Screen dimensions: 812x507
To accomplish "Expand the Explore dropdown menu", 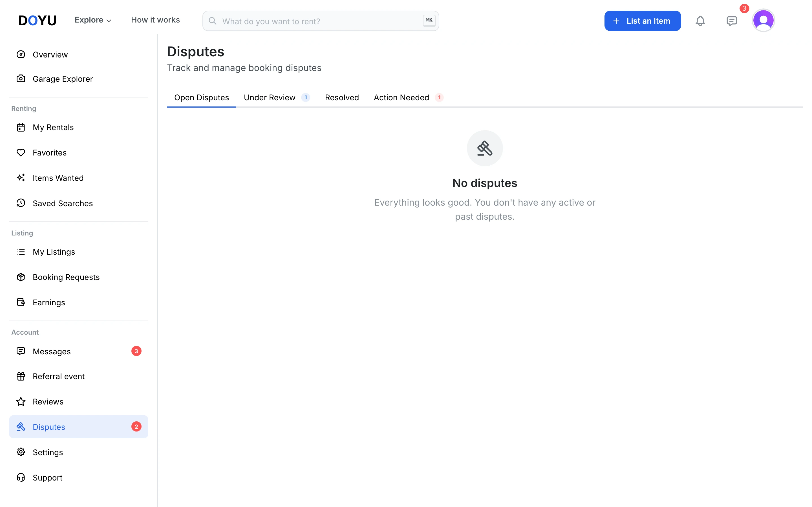I will click(x=93, y=20).
